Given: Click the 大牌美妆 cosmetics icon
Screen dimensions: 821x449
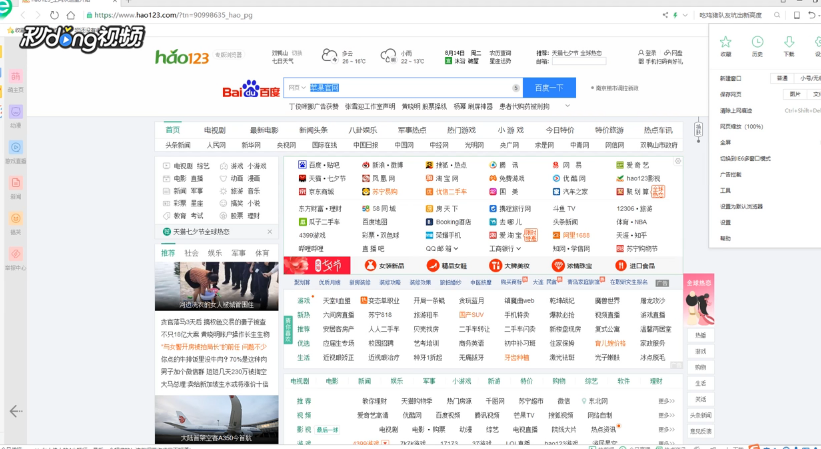Looking at the screenshot, I should pos(495,265).
